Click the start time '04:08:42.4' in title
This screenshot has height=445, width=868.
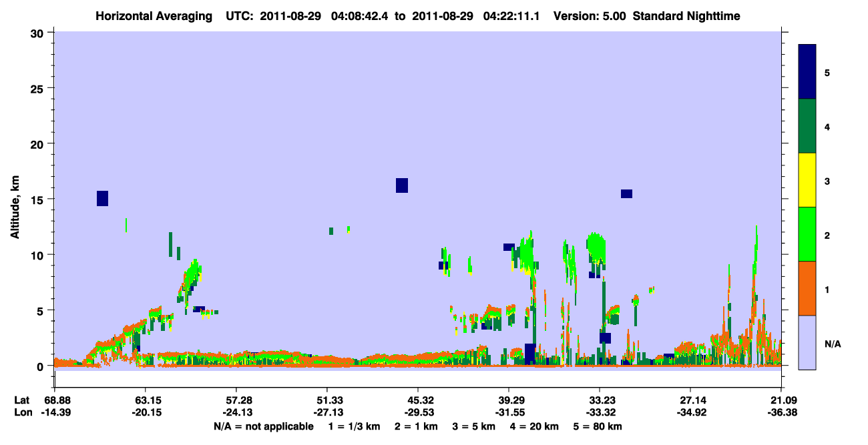[359, 16]
